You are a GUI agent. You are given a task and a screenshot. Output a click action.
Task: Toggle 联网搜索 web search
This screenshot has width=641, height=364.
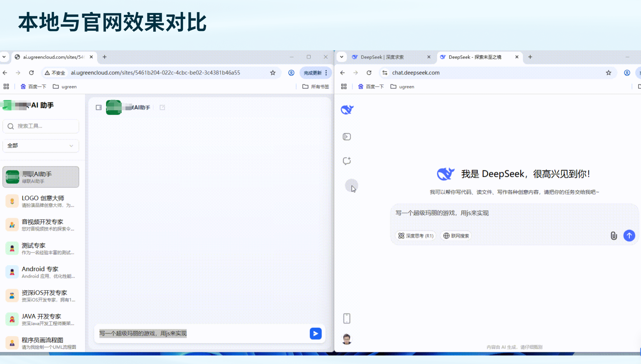click(x=456, y=236)
